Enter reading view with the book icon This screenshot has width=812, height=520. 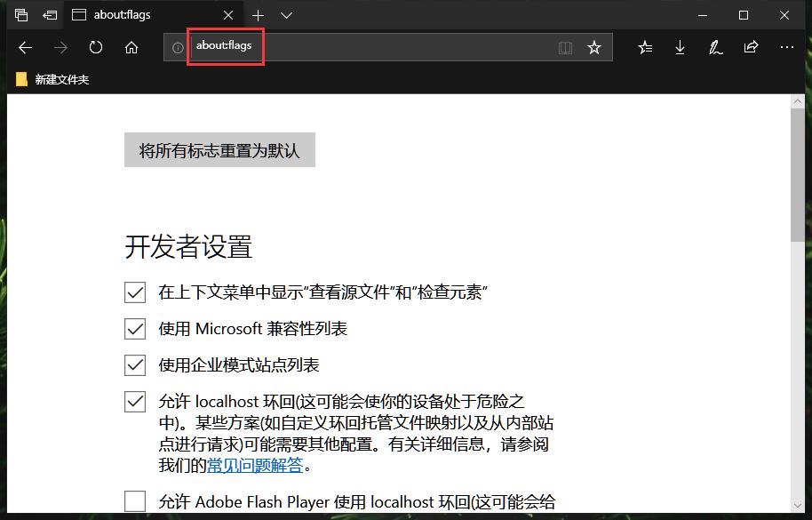[566, 47]
